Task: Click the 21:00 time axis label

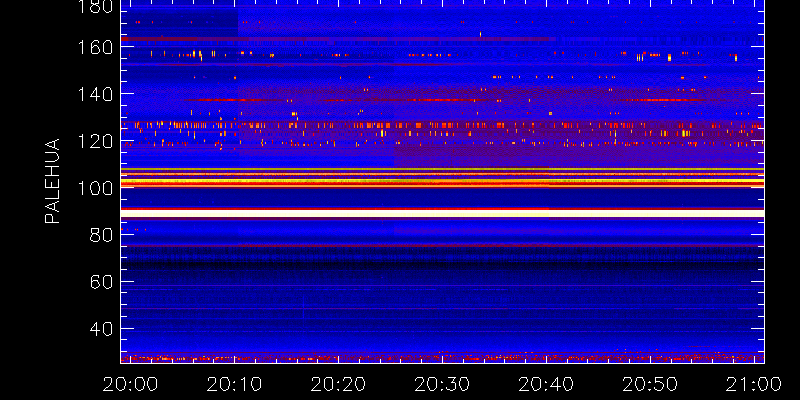Action: click(x=754, y=384)
